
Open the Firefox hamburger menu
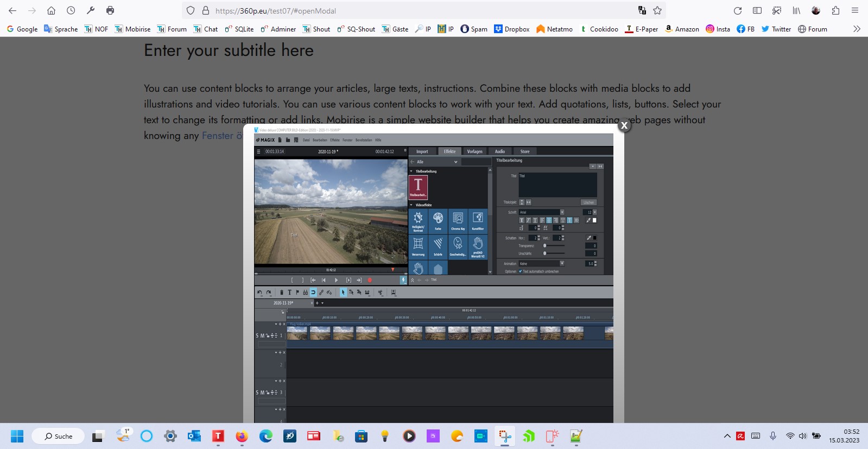click(x=855, y=10)
